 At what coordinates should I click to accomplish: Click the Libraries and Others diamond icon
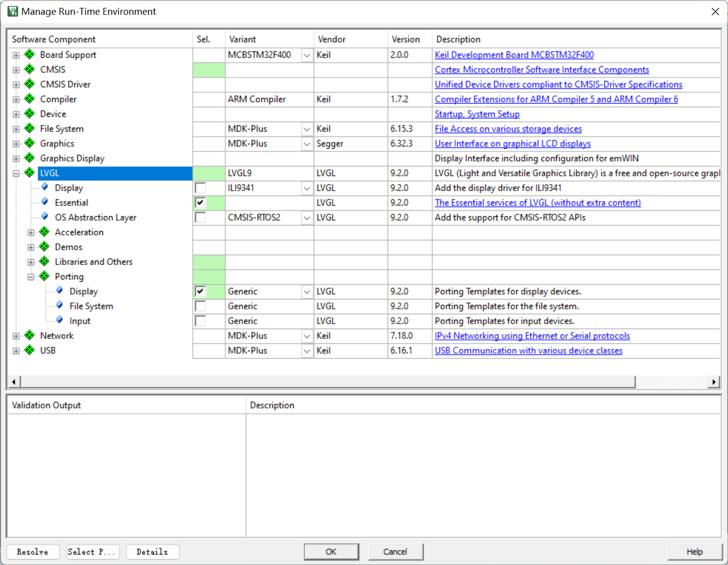(44, 261)
